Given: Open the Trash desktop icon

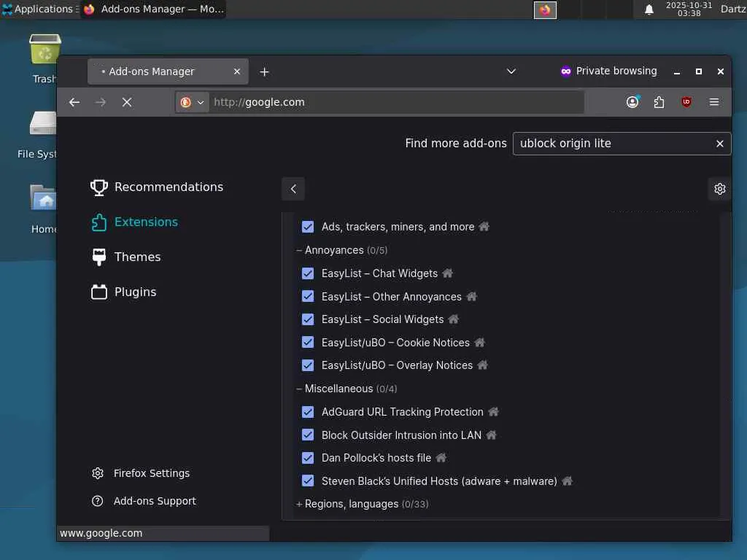Looking at the screenshot, I should pyautogui.click(x=44, y=58).
